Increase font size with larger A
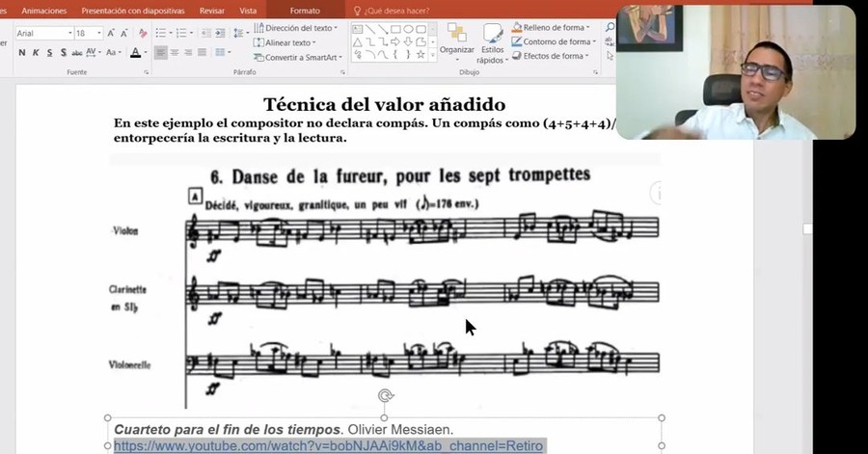868x454 pixels. (x=111, y=33)
